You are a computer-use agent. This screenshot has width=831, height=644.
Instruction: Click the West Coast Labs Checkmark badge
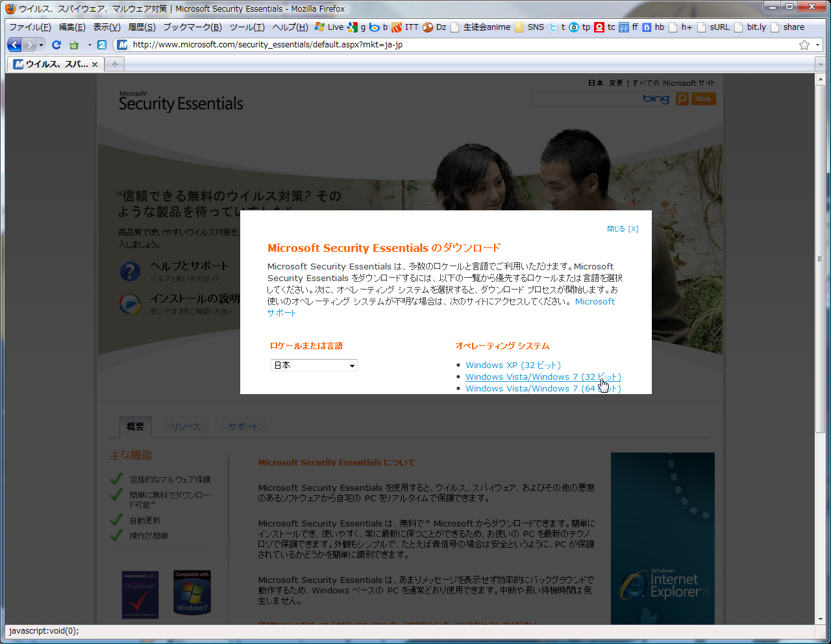(140, 595)
